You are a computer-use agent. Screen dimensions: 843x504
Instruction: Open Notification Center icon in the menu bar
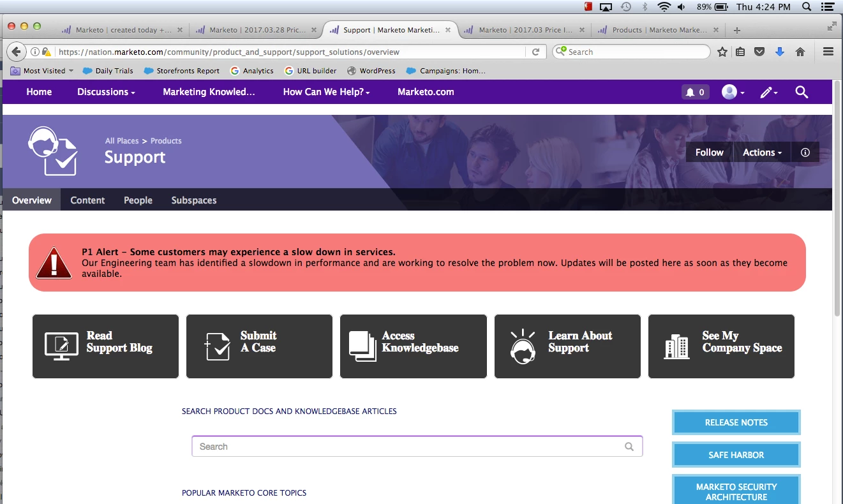(829, 7)
